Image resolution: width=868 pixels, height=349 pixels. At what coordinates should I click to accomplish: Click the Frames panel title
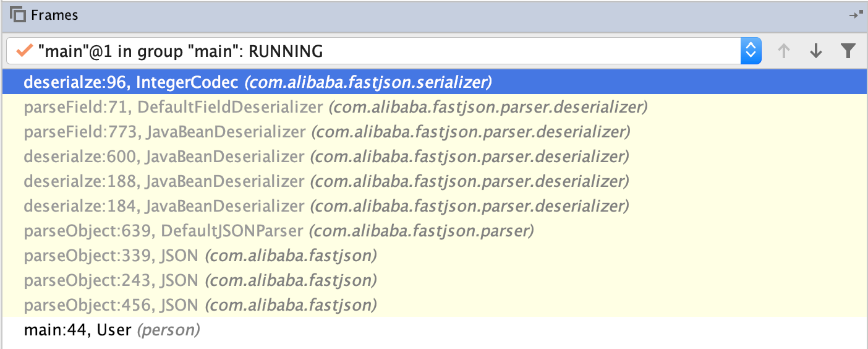54,15
